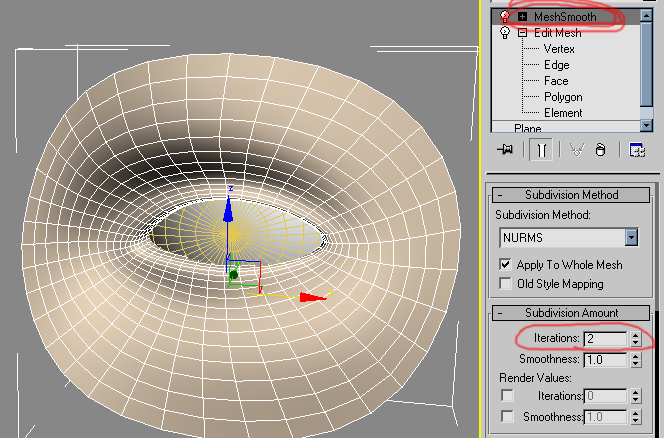
Task: Click the Render Smoothness value field
Action: [x=605, y=417]
